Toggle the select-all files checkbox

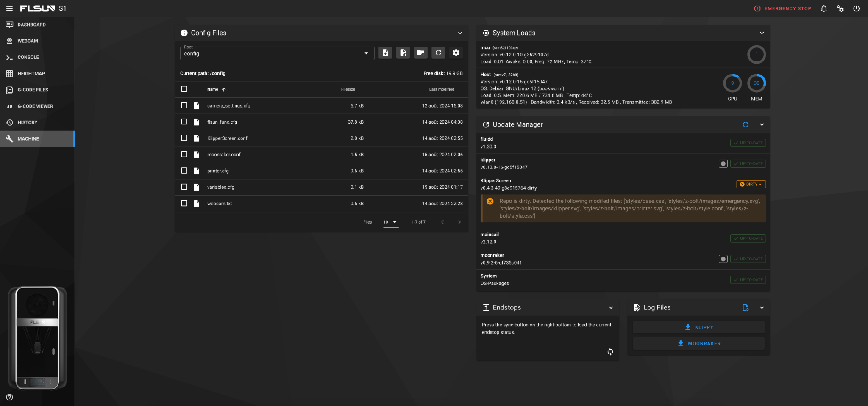[x=184, y=89]
